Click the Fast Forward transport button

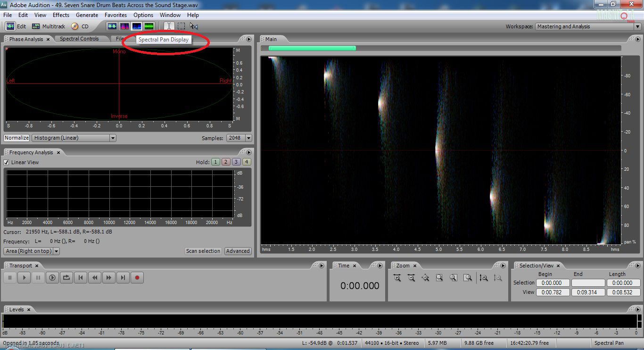[x=109, y=278]
